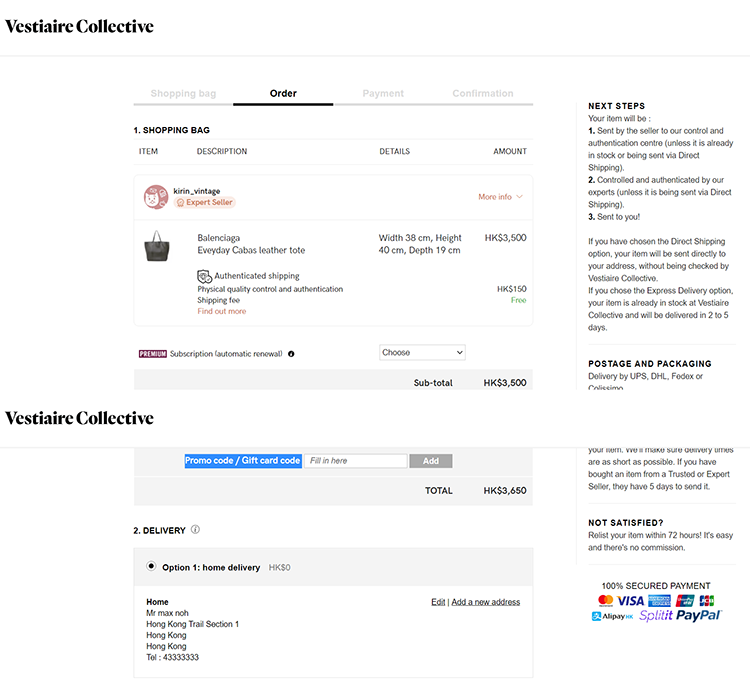The height and width of the screenshot is (686, 750).
Task: Click the Width 38 cm details text
Action: click(x=420, y=244)
